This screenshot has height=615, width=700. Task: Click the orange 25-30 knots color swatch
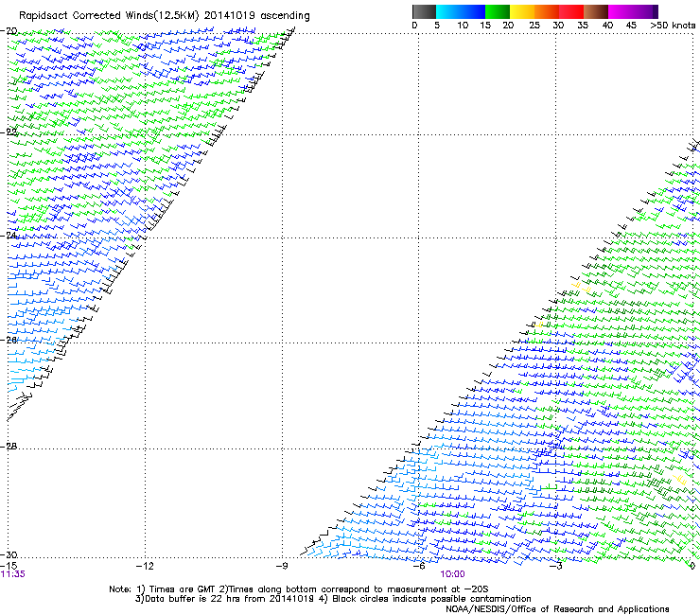pos(547,11)
